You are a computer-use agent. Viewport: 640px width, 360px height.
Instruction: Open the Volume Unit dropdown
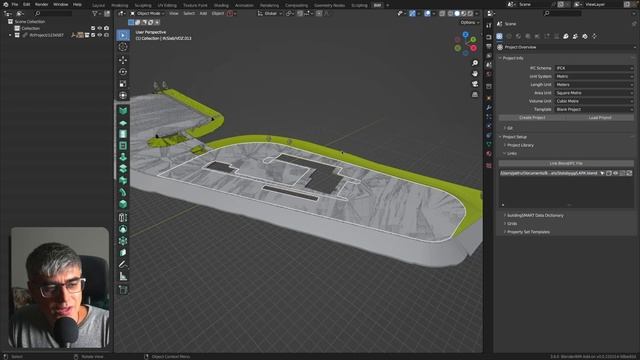coord(594,101)
